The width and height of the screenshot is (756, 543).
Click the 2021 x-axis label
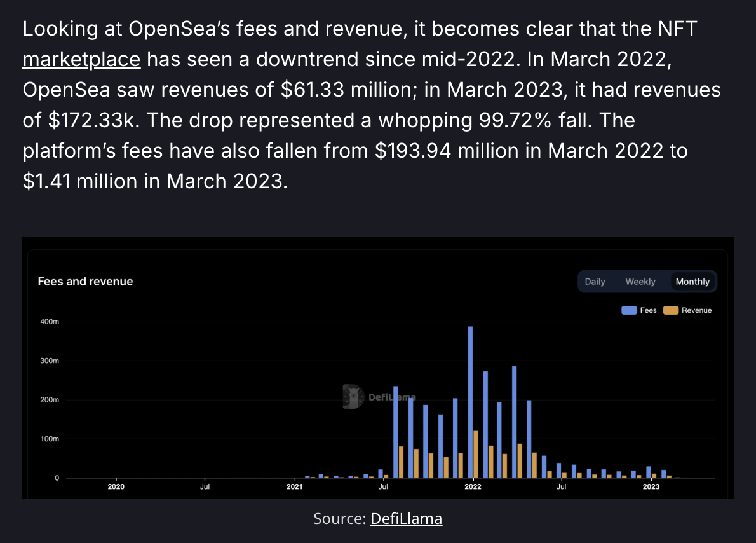click(x=295, y=486)
